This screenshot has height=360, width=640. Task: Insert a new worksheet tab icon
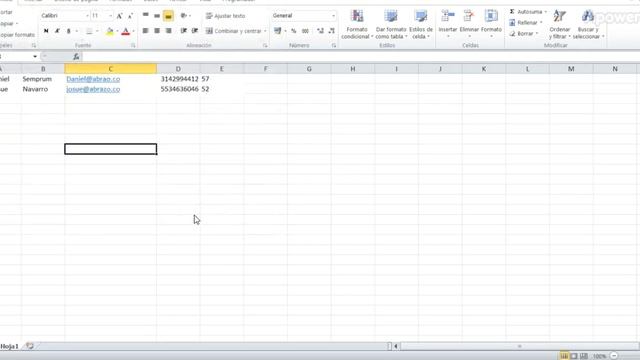(29, 346)
